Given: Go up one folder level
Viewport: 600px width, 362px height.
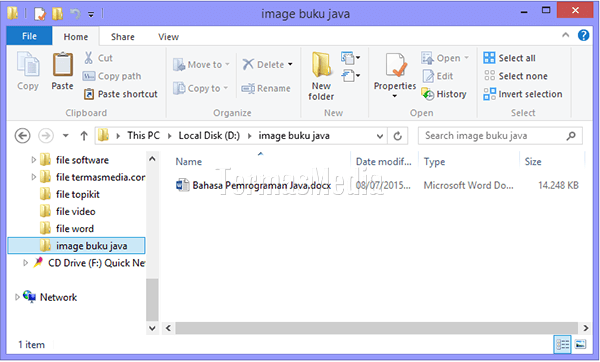Looking at the screenshot, I should 84,136.
